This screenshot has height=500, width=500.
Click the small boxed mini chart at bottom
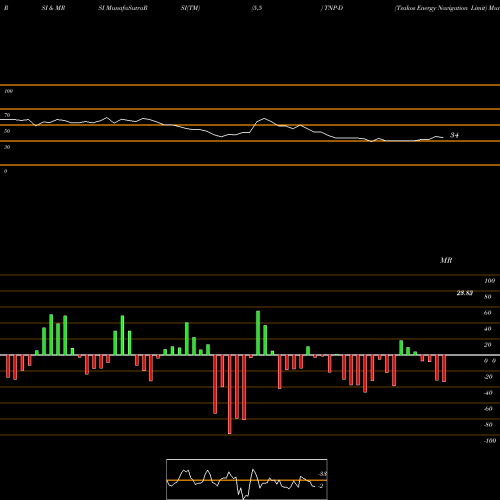point(247,479)
